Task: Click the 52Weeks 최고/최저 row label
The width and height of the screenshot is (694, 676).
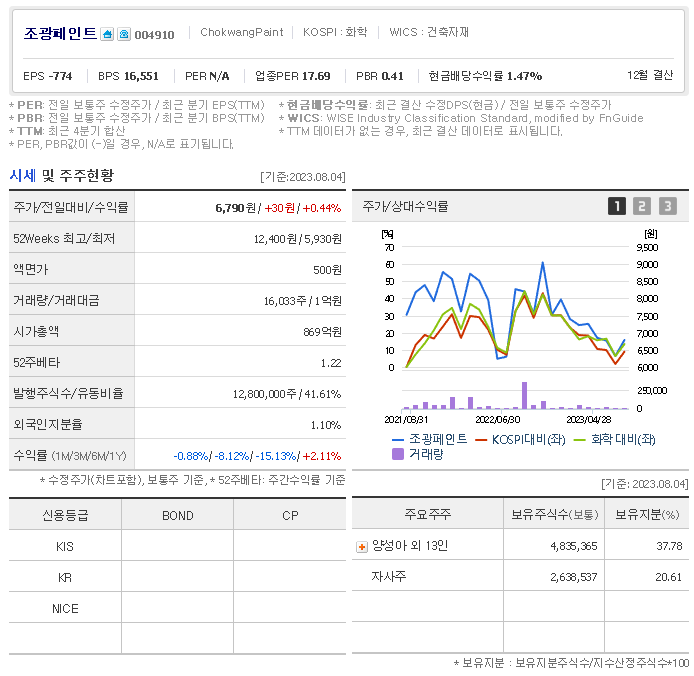Action: (64, 239)
